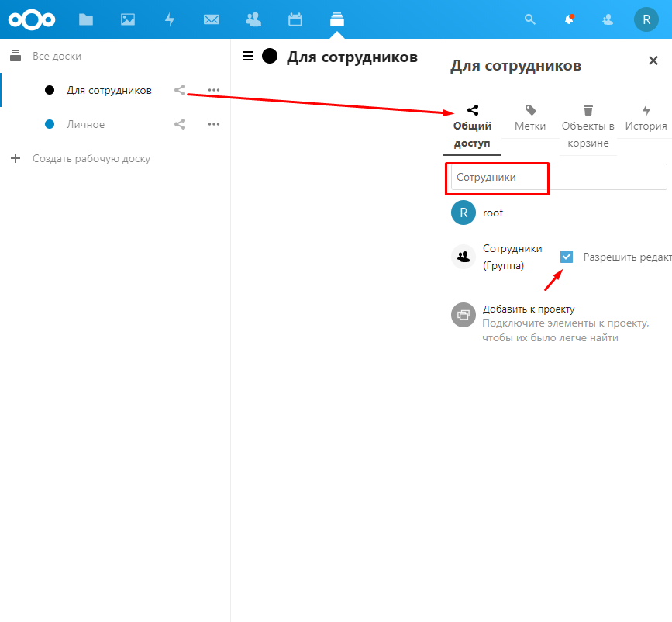The height and width of the screenshot is (622, 672).
Task: Open the Deck app icon
Action: [x=337, y=19]
